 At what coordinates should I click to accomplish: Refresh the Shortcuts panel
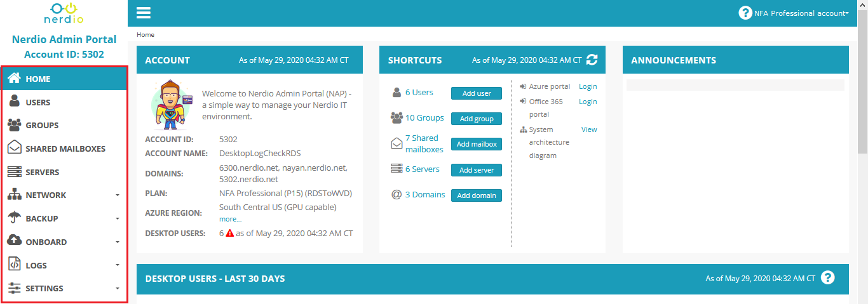pos(592,60)
